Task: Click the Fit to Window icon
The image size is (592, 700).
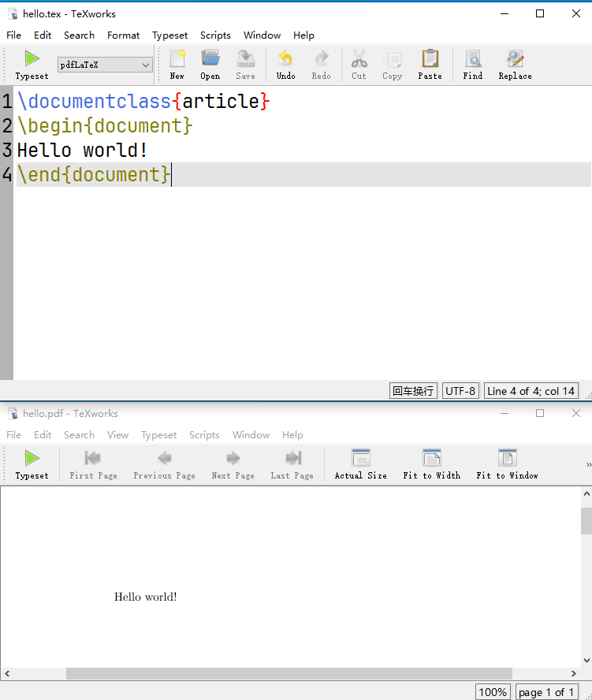Action: [507, 465]
